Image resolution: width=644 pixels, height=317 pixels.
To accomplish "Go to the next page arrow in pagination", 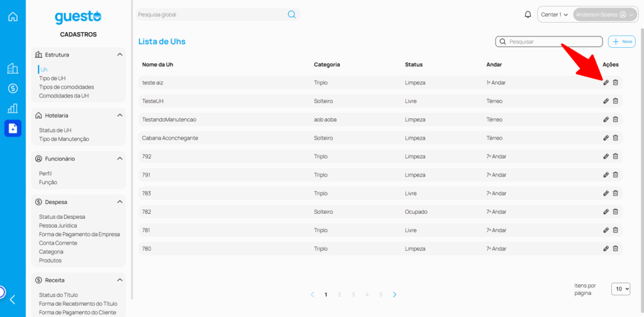I will 394,294.
